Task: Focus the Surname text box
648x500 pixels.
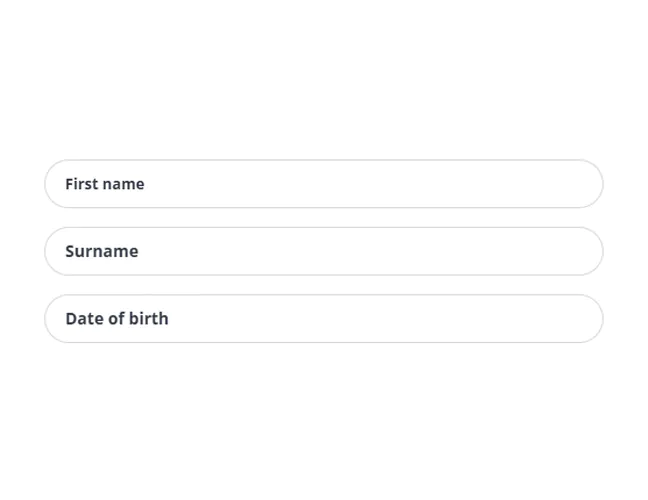Action: pos(323,251)
